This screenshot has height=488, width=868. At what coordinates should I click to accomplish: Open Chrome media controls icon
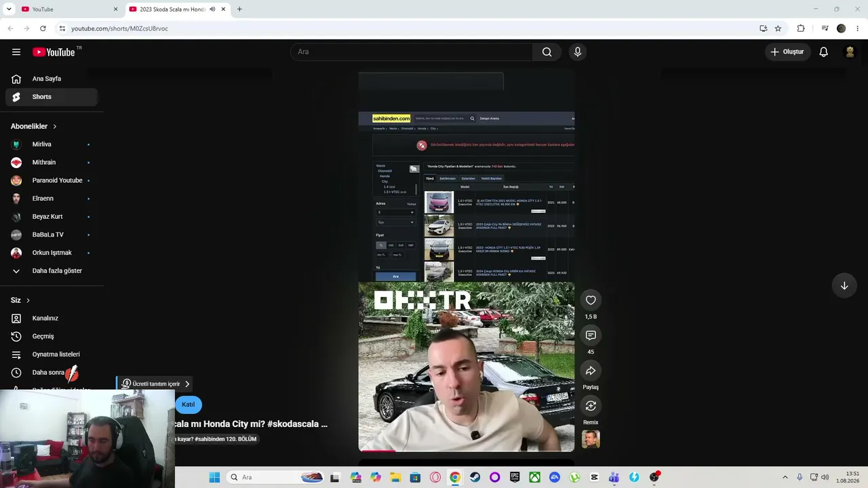(x=825, y=28)
